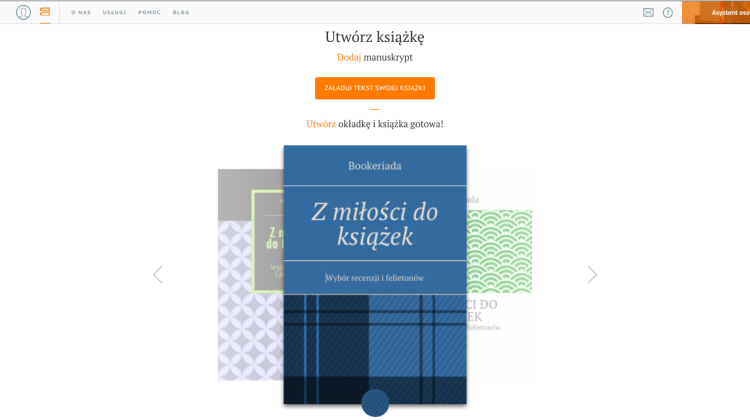
Task: Select the green wave cover on right
Action: 499,275
